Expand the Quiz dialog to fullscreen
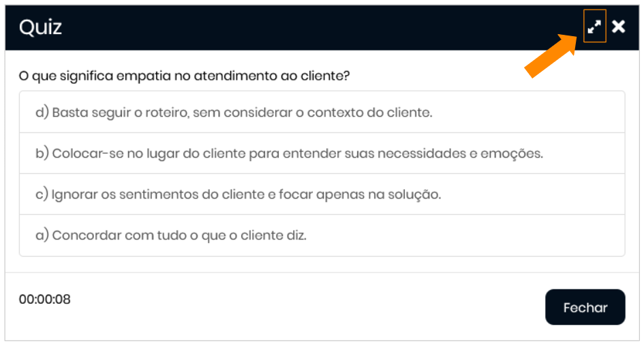The image size is (644, 348). click(x=594, y=27)
